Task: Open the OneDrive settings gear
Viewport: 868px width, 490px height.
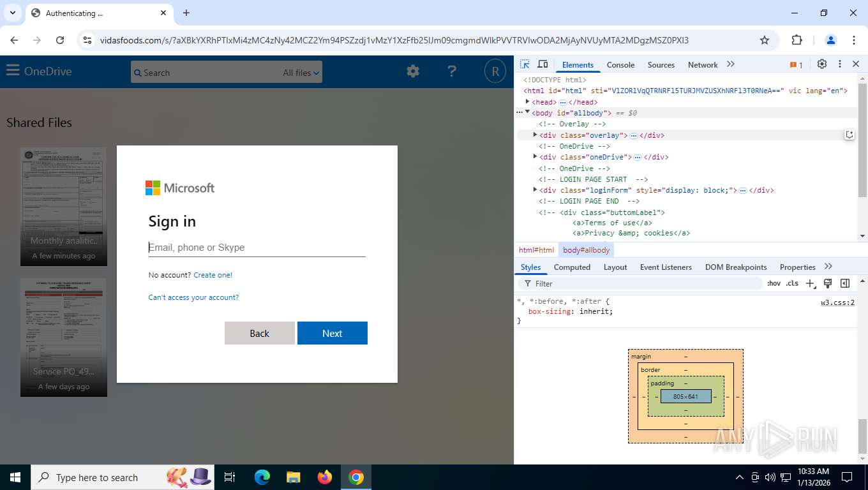Action: coord(413,71)
